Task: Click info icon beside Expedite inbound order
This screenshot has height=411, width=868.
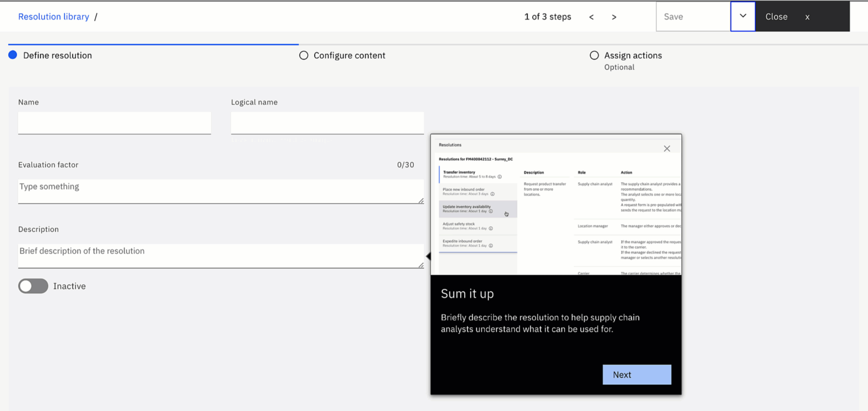Action: tap(491, 246)
